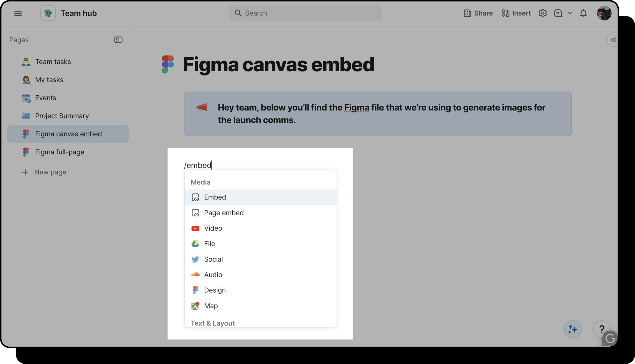Open the notifications bell
The height and width of the screenshot is (364, 635).
click(x=583, y=13)
